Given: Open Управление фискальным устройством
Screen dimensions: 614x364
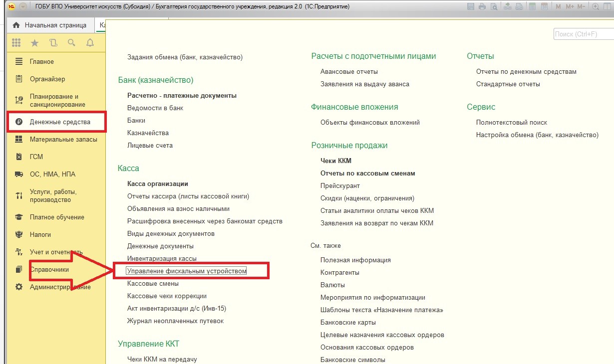Looking at the screenshot, I should 187,271.
